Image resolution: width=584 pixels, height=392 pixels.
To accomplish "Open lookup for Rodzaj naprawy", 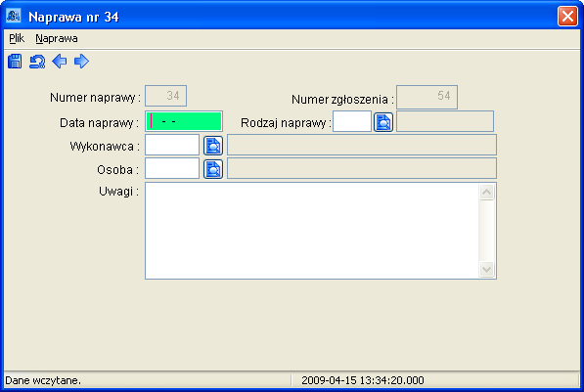I will [383, 122].
